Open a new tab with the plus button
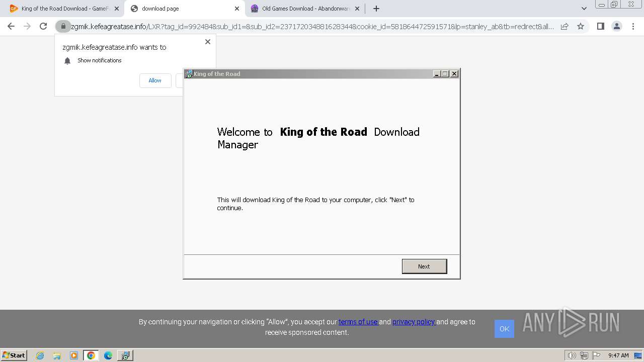This screenshot has height=362, width=644. coord(376,9)
